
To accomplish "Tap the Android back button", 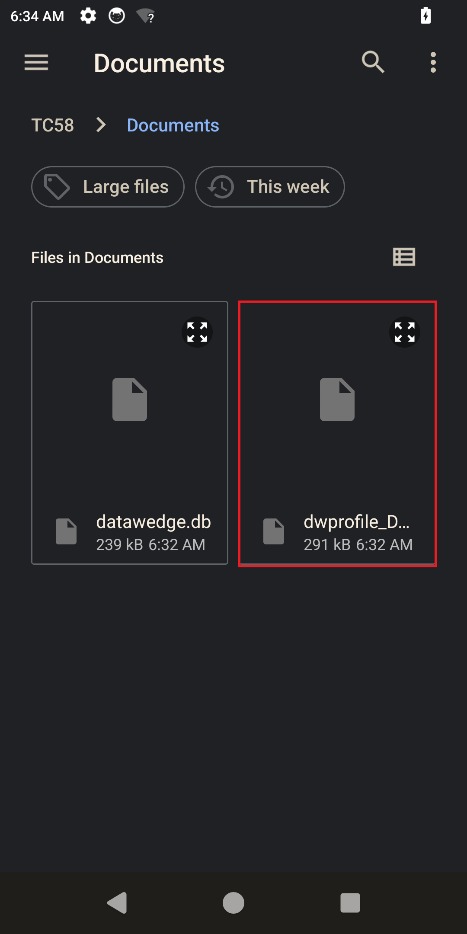I will point(117,903).
